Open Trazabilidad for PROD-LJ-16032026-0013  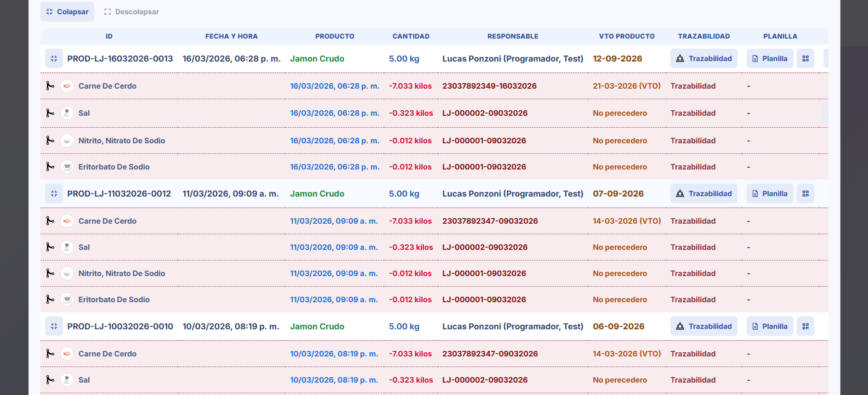point(703,59)
